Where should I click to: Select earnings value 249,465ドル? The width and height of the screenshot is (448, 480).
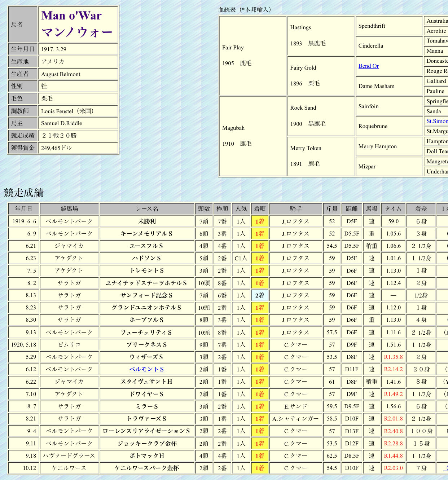pyautogui.click(x=56, y=148)
